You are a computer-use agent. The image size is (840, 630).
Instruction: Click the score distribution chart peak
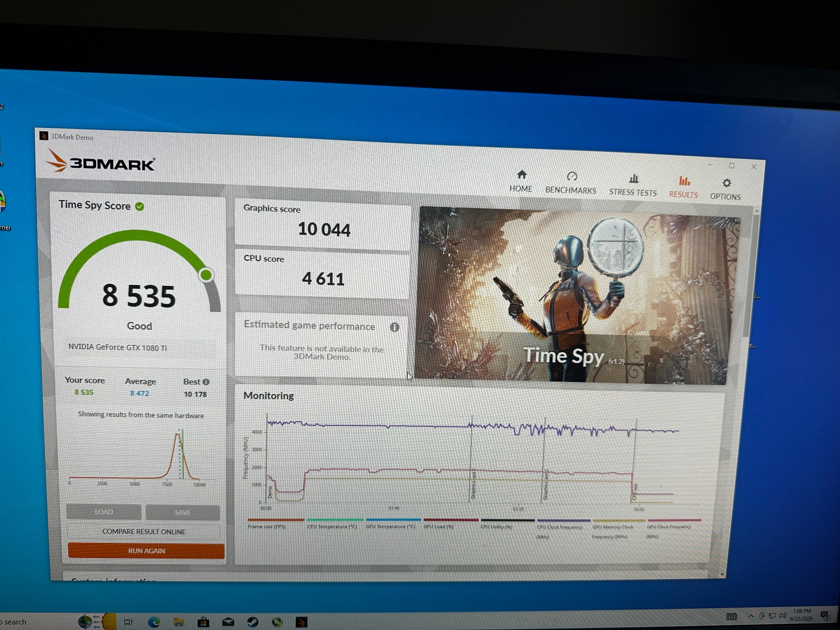point(178,435)
